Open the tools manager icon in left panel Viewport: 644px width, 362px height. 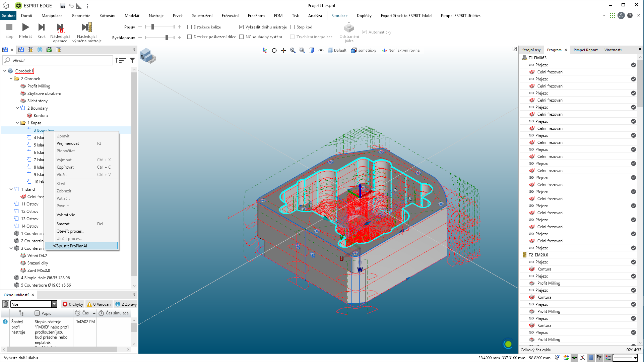coord(30,50)
